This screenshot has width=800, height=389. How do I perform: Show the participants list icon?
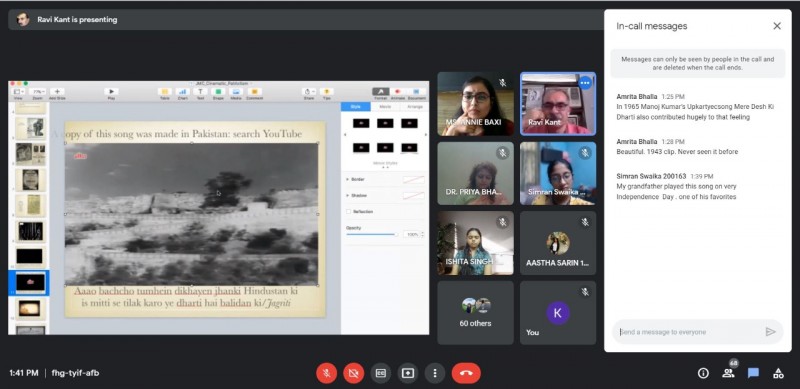pos(728,373)
